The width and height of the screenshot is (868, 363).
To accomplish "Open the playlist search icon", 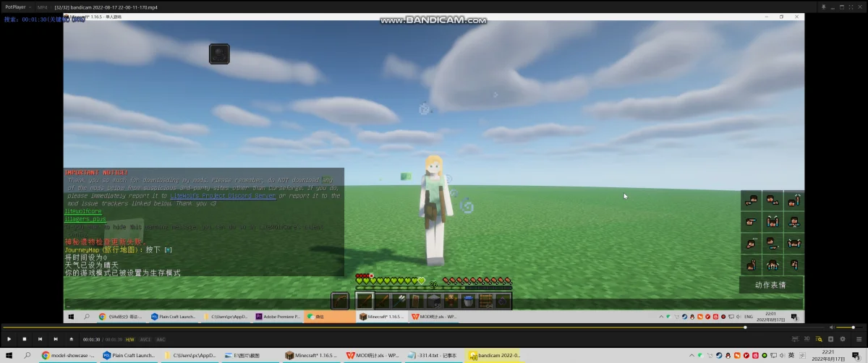I will 819,339.
